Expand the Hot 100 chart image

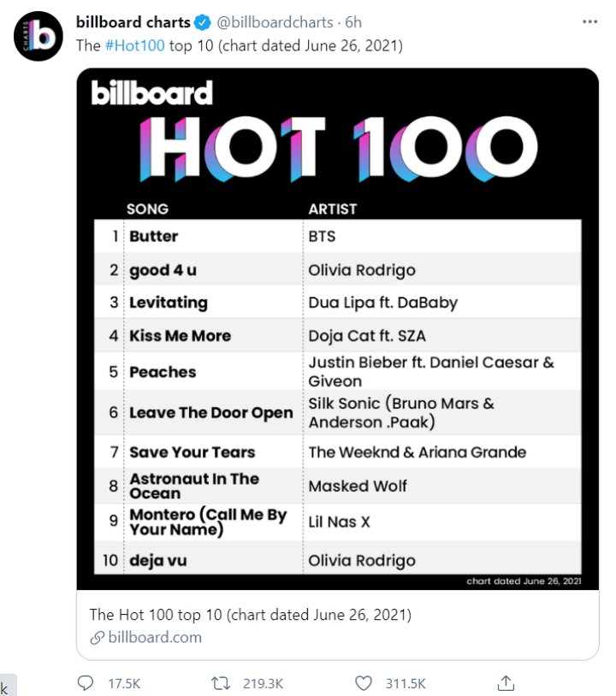[x=338, y=329]
